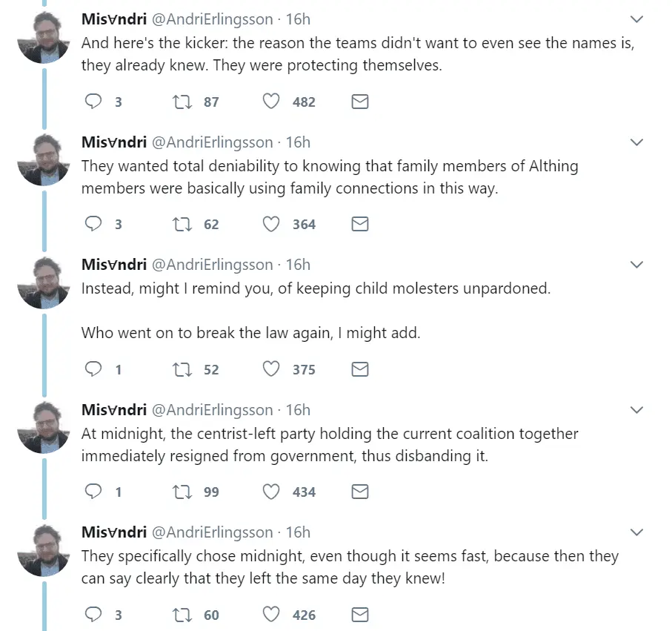This screenshot has width=672, height=631.
Task: Reply to the 'At midnight' tweet
Action: click(x=93, y=492)
